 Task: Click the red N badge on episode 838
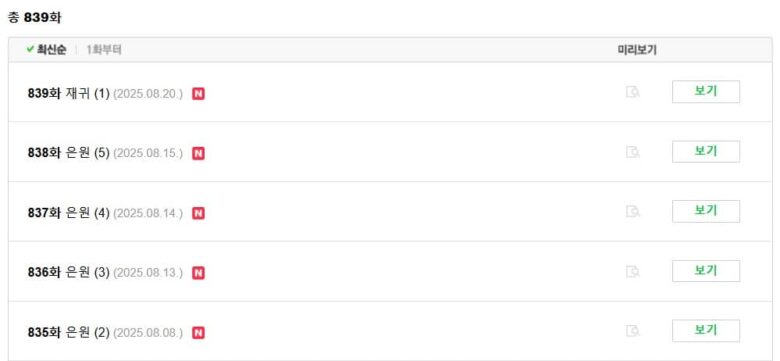[x=198, y=153]
